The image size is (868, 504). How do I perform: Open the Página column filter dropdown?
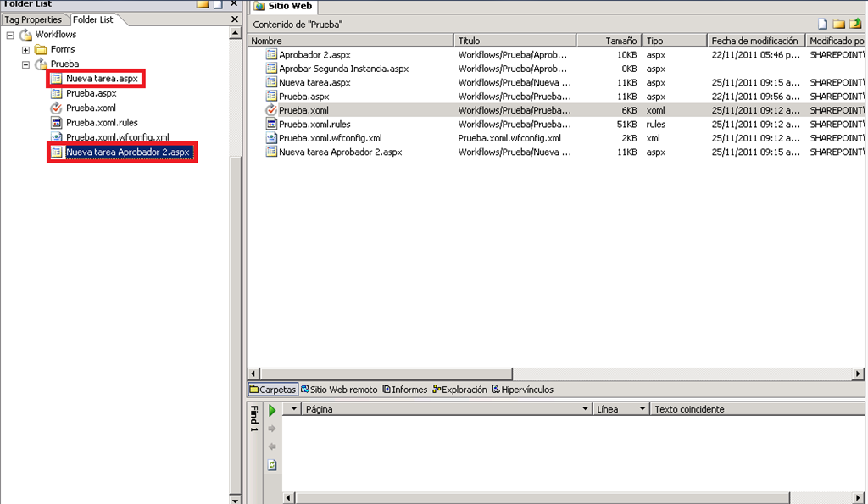pyautogui.click(x=585, y=409)
